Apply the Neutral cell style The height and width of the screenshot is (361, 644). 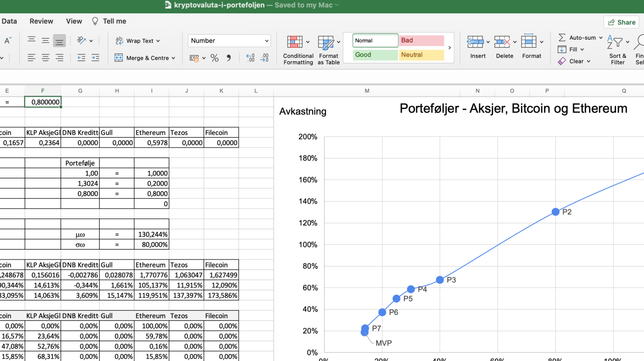421,55
